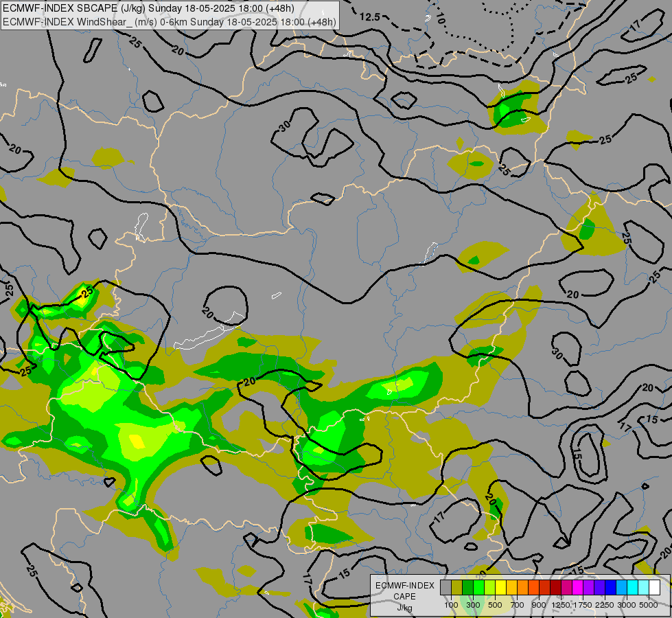Click the grey swatch in the CAPE legend
The height and width of the screenshot is (618, 672).
click(445, 588)
